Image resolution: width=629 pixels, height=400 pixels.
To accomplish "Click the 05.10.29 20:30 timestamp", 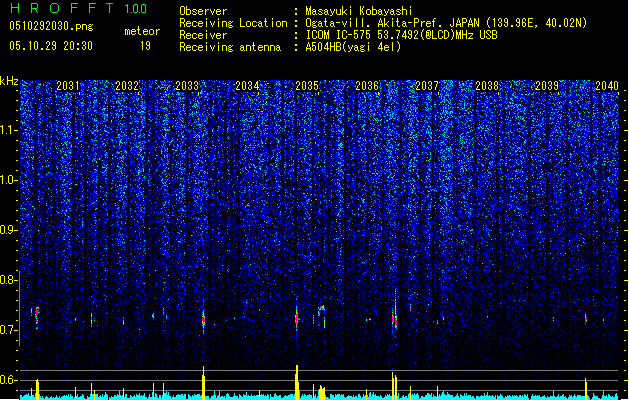I will point(51,46).
